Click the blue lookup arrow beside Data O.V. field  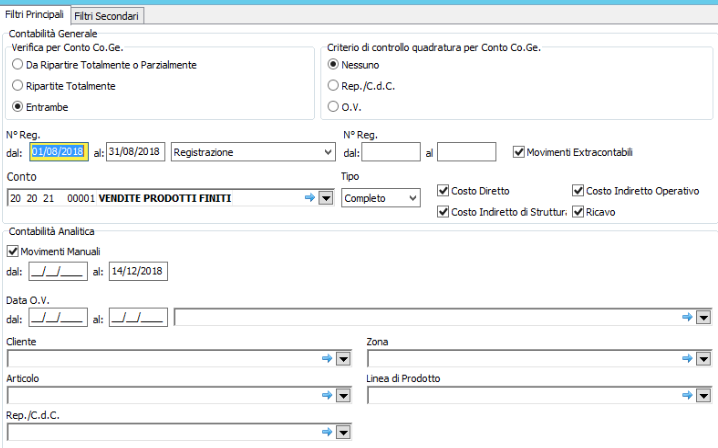click(x=687, y=317)
